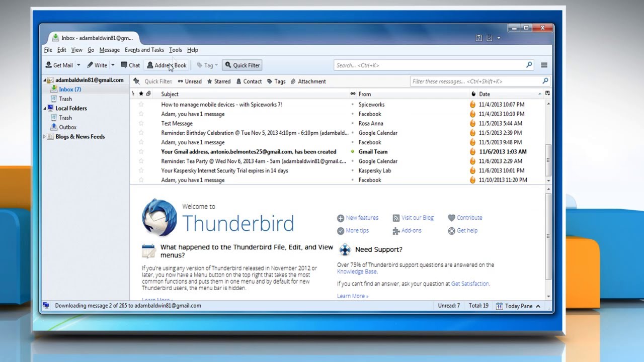644x362 pixels.
Task: Open the Events and Tasks menu
Action: 144,50
